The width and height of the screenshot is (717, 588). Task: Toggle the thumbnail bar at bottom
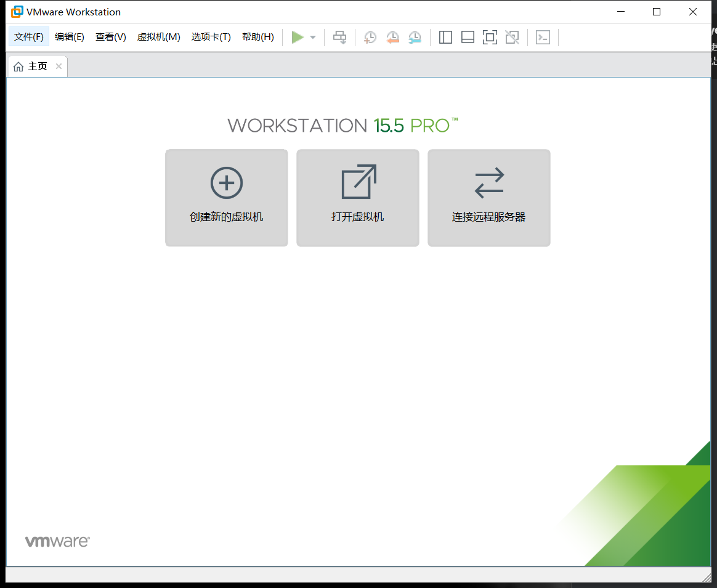click(x=468, y=37)
